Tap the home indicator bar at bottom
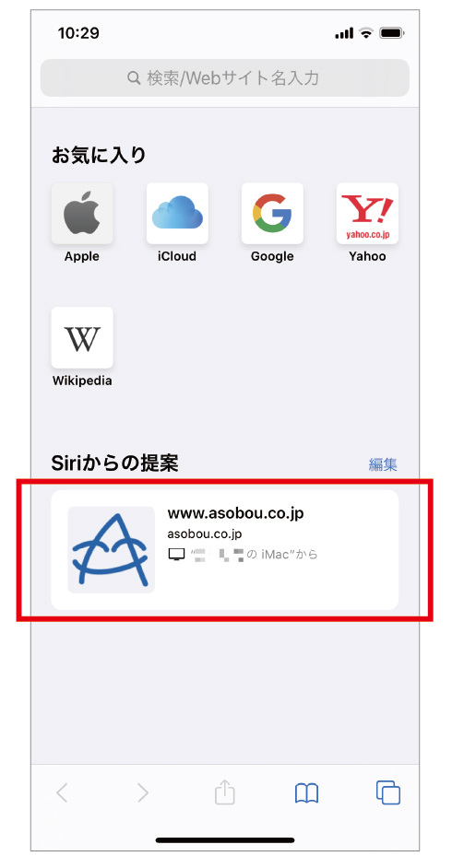Viewport: 452px width, 868px height. (x=225, y=840)
